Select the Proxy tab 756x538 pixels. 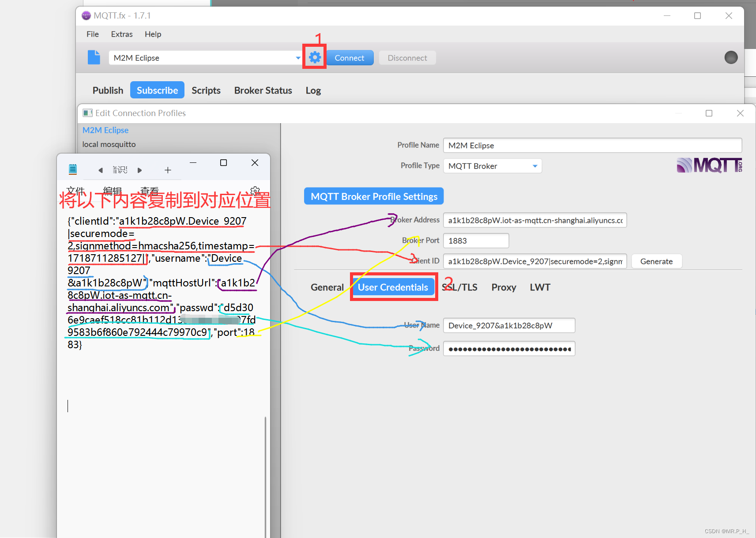[x=504, y=287]
